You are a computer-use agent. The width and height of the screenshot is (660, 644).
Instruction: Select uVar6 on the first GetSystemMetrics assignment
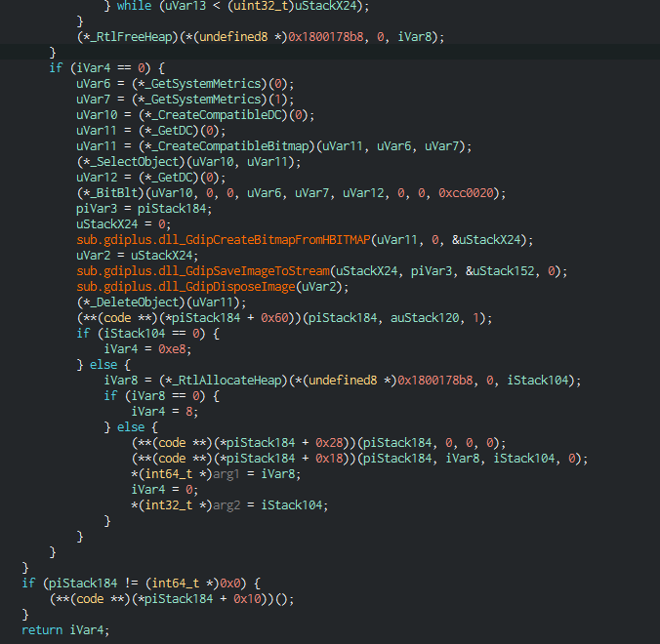[93, 84]
